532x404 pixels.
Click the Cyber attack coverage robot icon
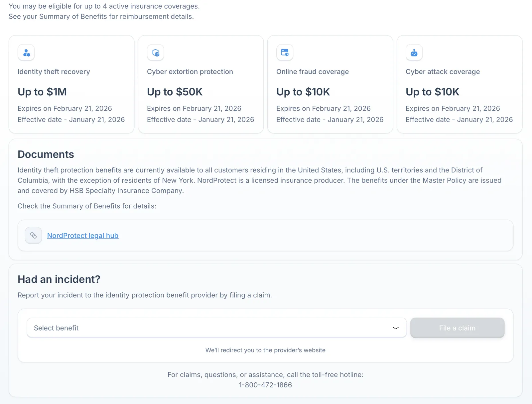[414, 52]
